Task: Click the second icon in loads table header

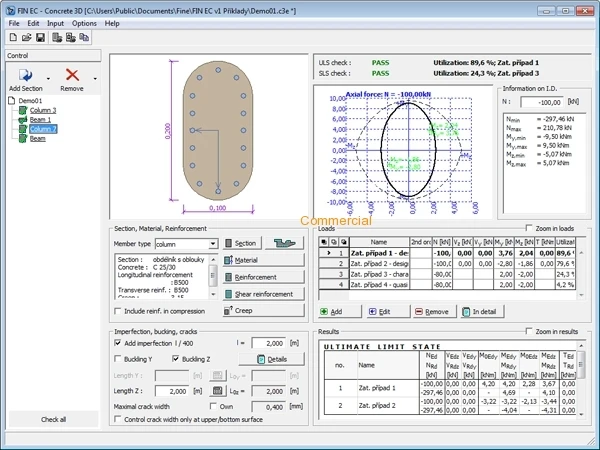Action: pyautogui.click(x=334, y=242)
